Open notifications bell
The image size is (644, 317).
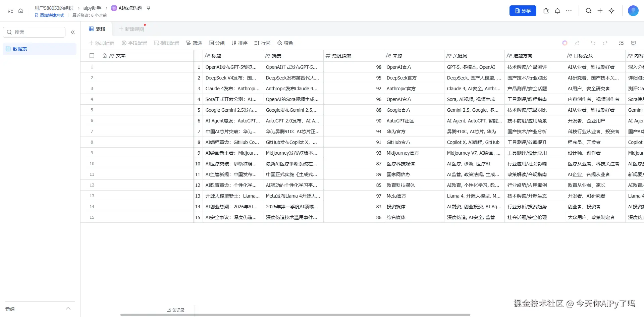tap(557, 11)
